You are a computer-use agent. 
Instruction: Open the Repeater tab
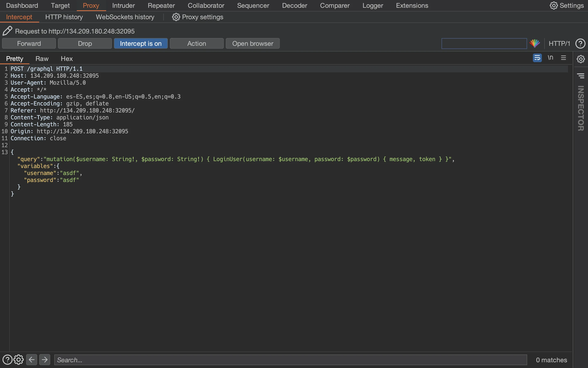click(x=161, y=5)
